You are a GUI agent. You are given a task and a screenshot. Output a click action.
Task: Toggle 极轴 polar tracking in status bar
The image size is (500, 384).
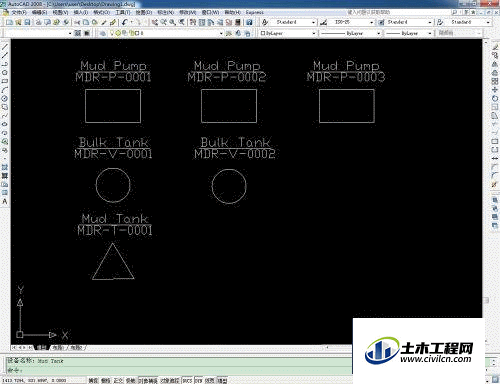click(x=131, y=381)
